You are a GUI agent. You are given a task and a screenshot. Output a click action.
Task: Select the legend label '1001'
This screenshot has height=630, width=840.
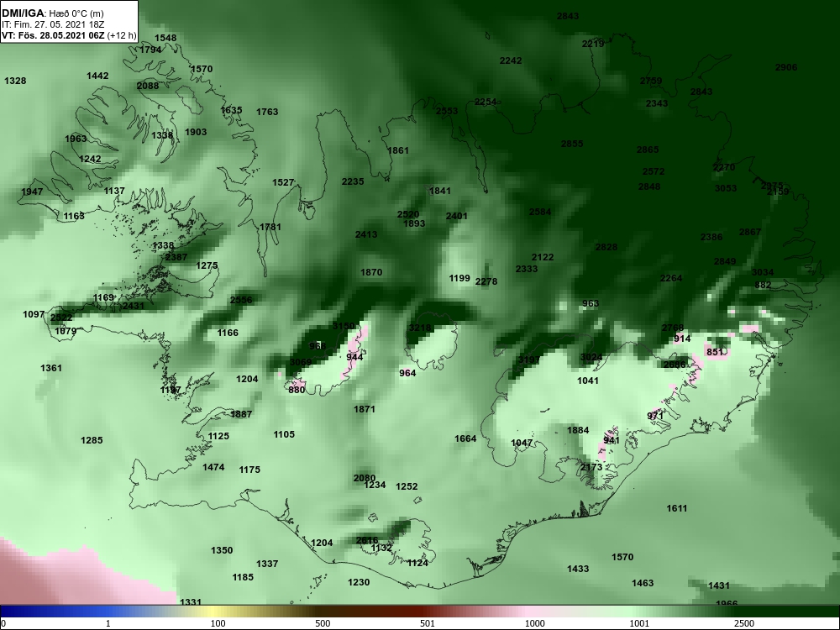pyautogui.click(x=639, y=623)
